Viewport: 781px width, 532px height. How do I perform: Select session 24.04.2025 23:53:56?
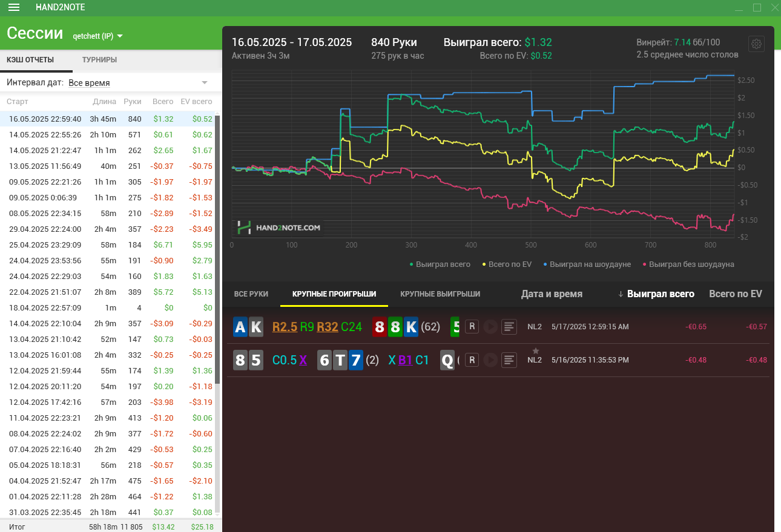[x=107, y=261]
